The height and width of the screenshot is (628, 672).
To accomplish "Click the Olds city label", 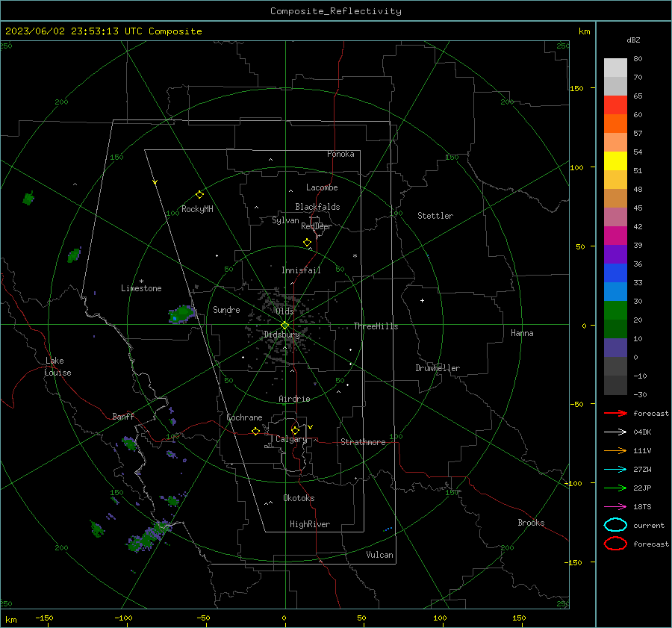I will (284, 311).
